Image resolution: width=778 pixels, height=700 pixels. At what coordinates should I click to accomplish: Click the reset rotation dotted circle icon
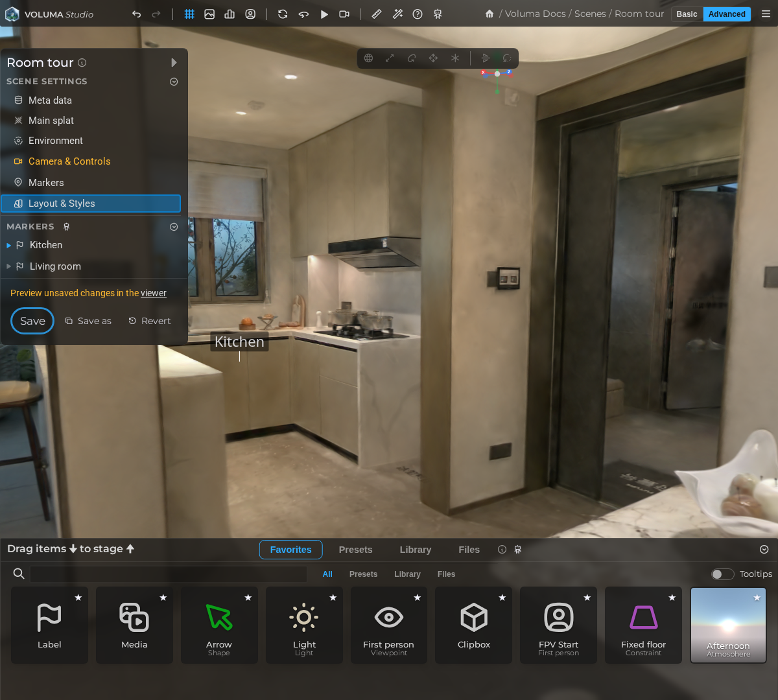[507, 58]
